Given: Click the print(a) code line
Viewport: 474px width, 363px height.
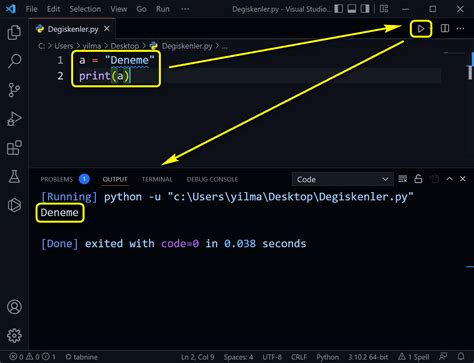Looking at the screenshot, I should pyautogui.click(x=104, y=76).
